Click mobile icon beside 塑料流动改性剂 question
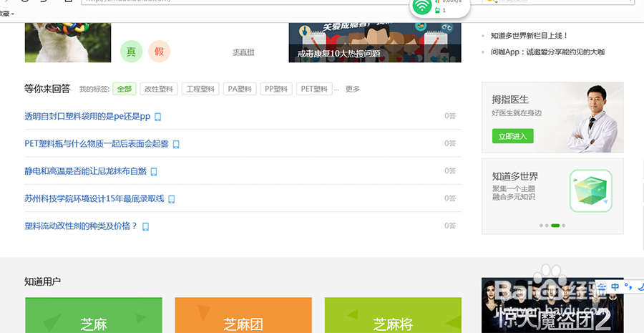This screenshot has width=644, height=333. pos(145,226)
